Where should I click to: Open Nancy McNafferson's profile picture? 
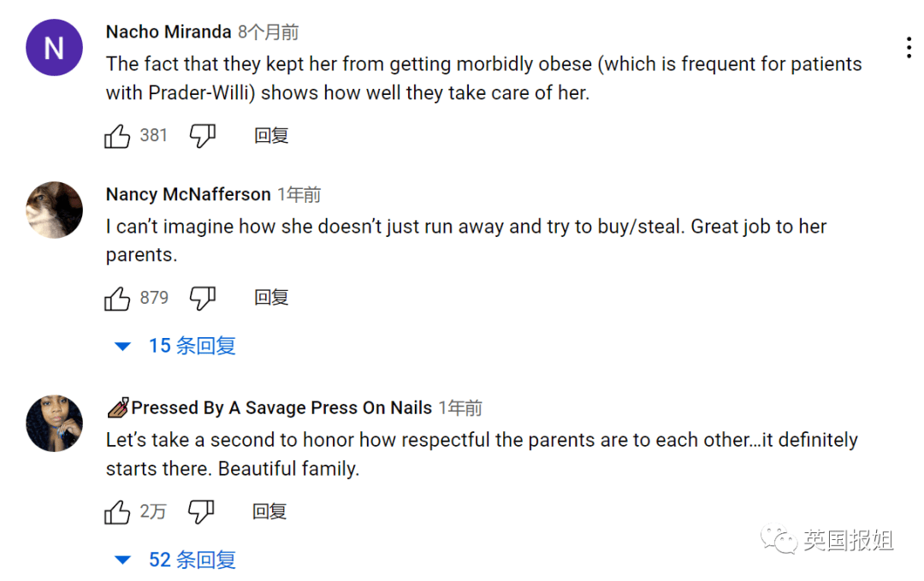(54, 210)
